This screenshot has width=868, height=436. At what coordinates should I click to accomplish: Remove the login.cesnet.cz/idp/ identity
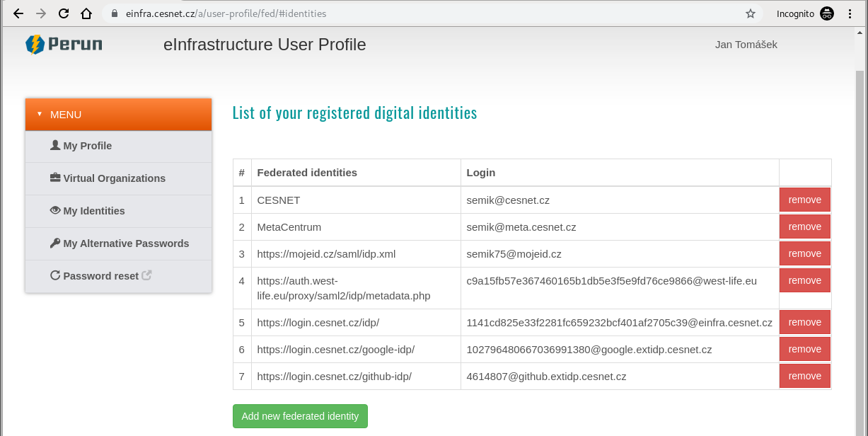point(805,322)
